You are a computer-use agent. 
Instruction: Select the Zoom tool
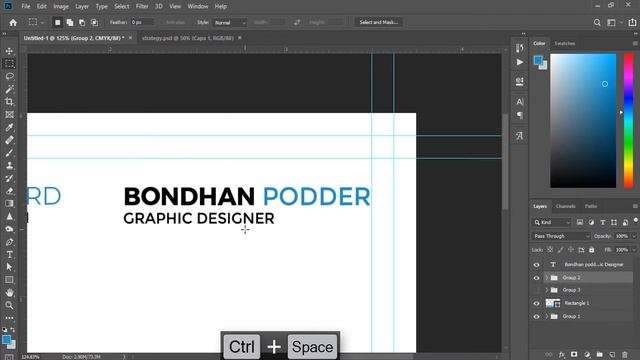(x=9, y=305)
